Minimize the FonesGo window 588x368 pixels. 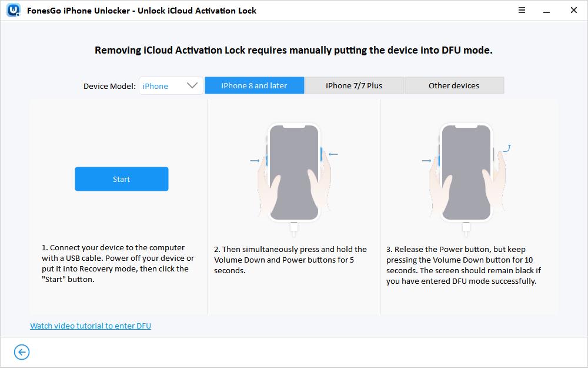coord(547,11)
